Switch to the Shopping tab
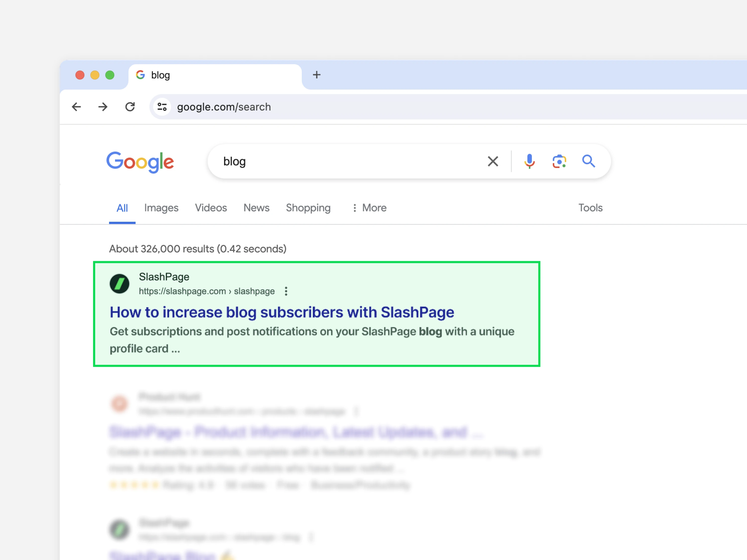This screenshot has height=560, width=747. (x=308, y=208)
